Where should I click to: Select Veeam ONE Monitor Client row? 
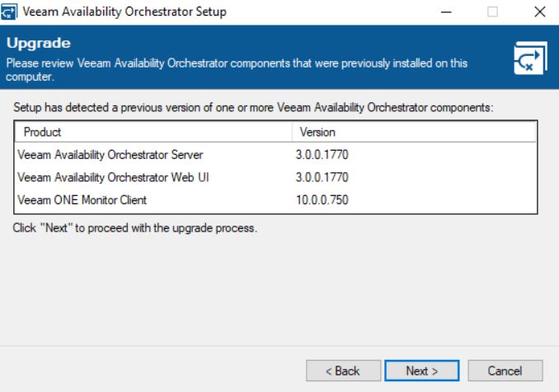point(275,200)
